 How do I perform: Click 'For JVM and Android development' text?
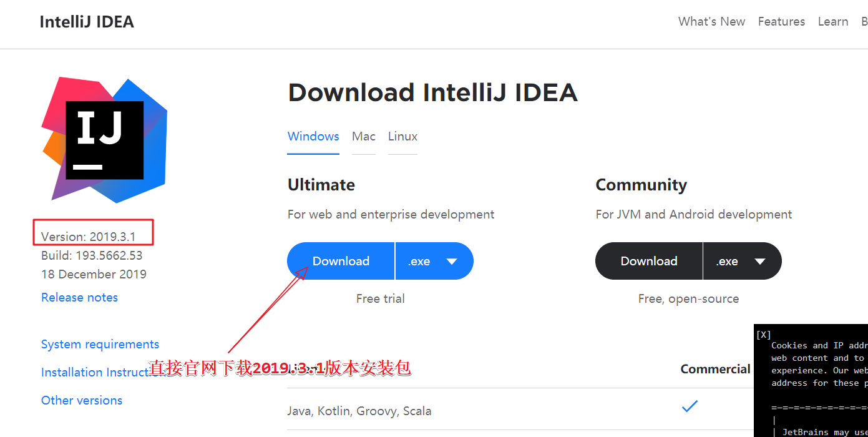694,215
